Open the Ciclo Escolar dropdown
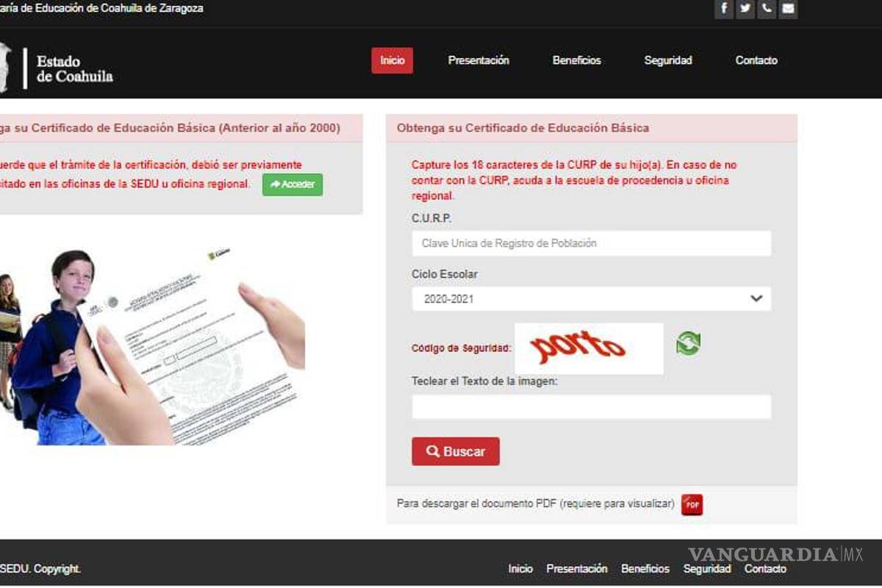The image size is (882, 588). [590, 298]
